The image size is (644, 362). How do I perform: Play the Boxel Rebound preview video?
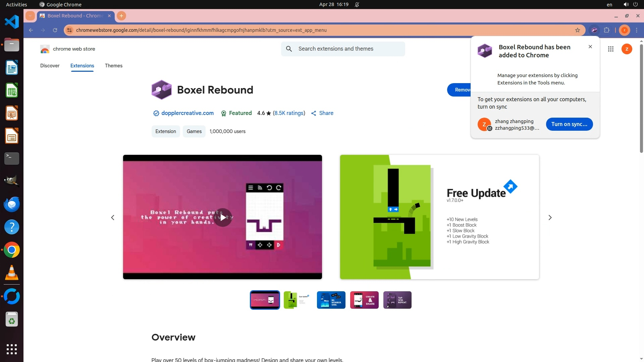[223, 217]
